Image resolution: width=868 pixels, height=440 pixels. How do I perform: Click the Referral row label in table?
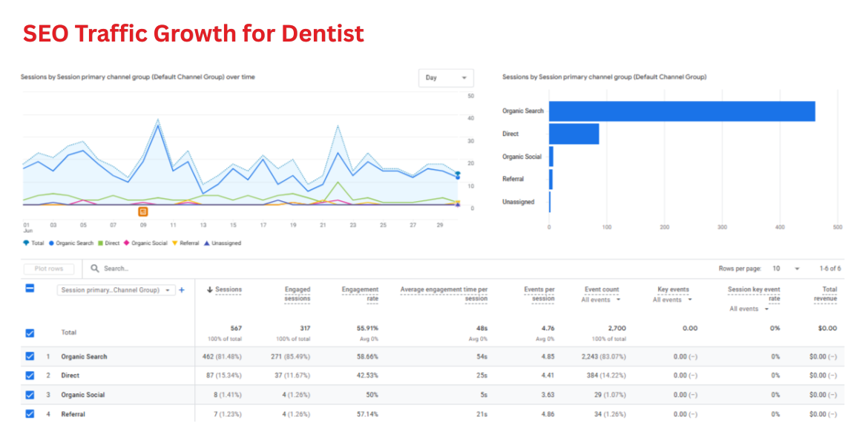coord(73,414)
